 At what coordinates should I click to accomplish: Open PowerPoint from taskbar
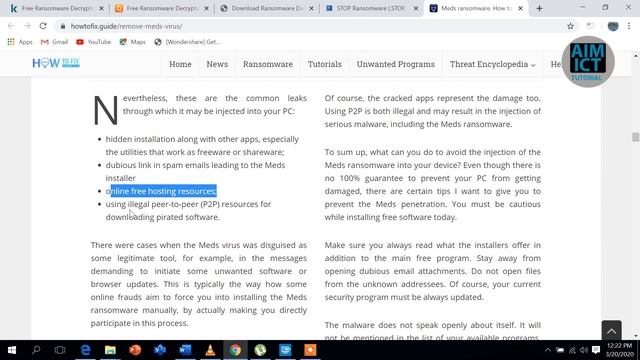tap(135, 350)
